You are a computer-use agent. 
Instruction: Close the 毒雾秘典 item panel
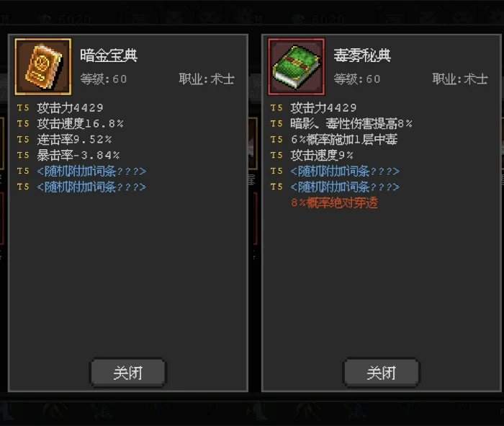tap(381, 373)
